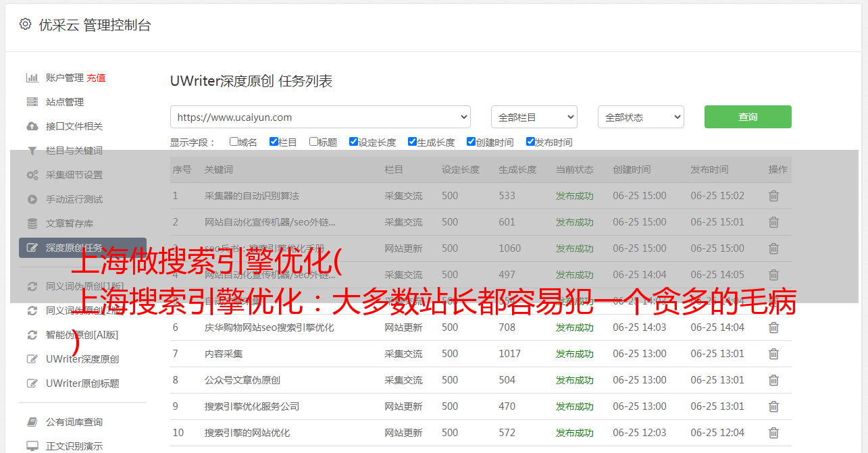Delete the 庆华购物网站seo搜索引擎优化 task via trash icon
Screen dimensions: 868x453
pos(773,327)
